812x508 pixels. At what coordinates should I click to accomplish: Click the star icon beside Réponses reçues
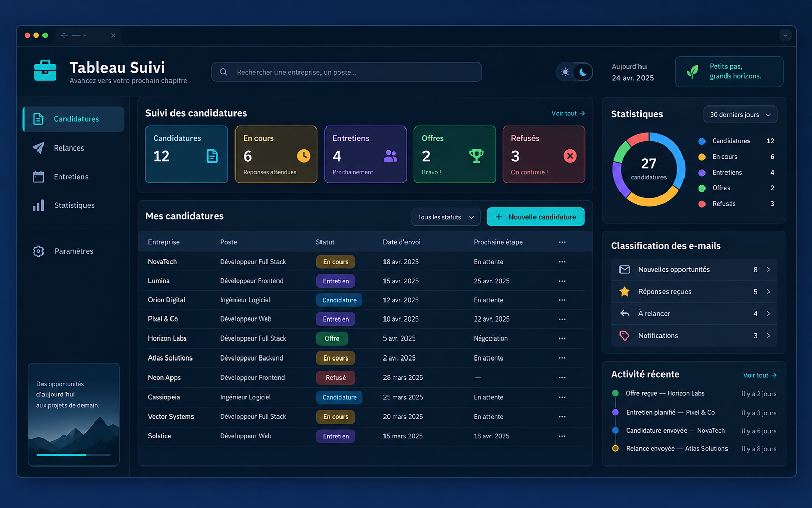click(625, 291)
